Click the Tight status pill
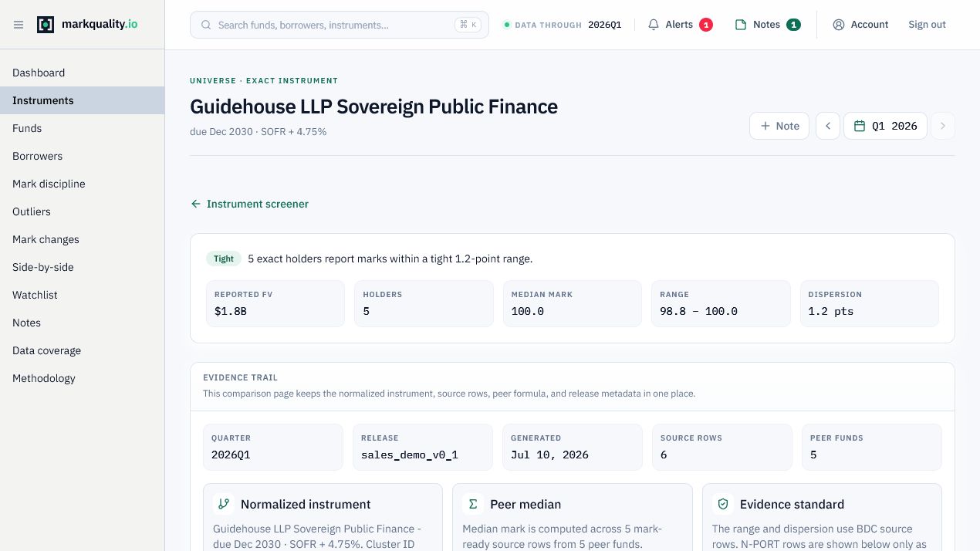This screenshot has width=980, height=551. 224,259
